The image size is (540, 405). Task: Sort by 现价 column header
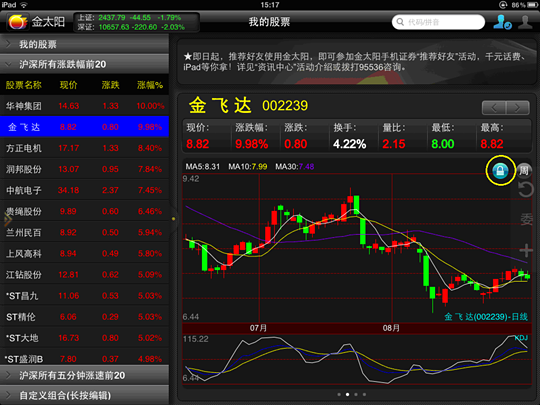point(69,85)
